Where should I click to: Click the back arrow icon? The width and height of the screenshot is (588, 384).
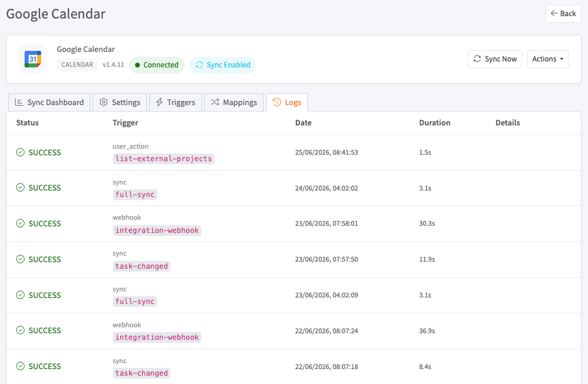(x=554, y=14)
